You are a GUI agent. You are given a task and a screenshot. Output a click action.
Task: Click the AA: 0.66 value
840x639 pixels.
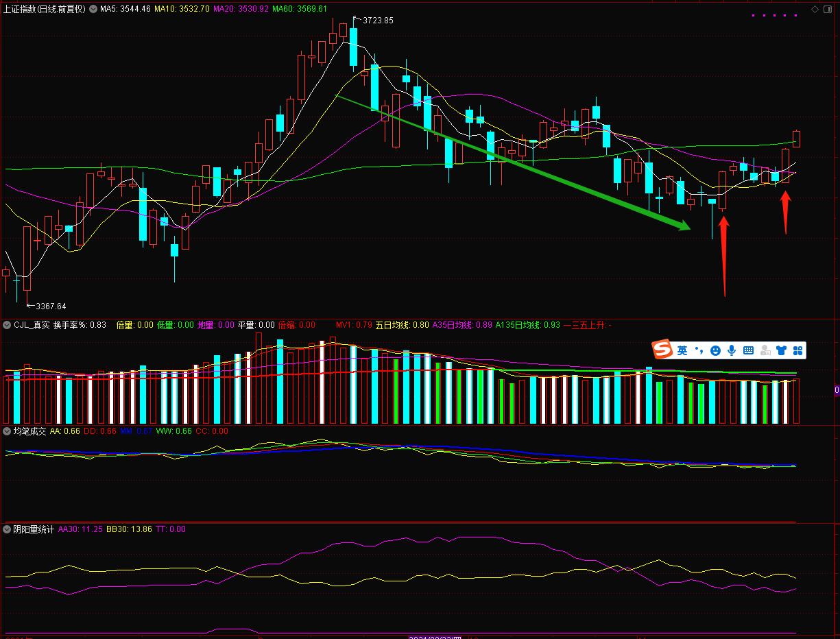(x=65, y=431)
